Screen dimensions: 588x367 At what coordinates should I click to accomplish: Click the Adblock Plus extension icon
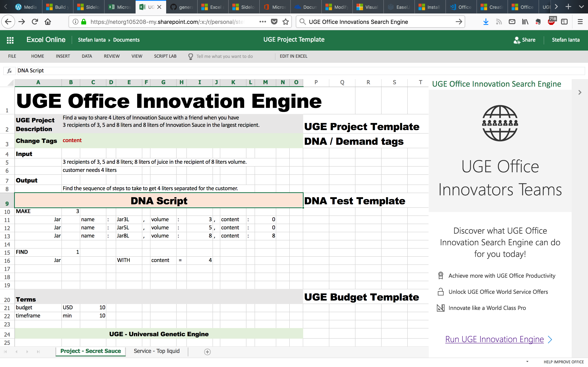551,22
